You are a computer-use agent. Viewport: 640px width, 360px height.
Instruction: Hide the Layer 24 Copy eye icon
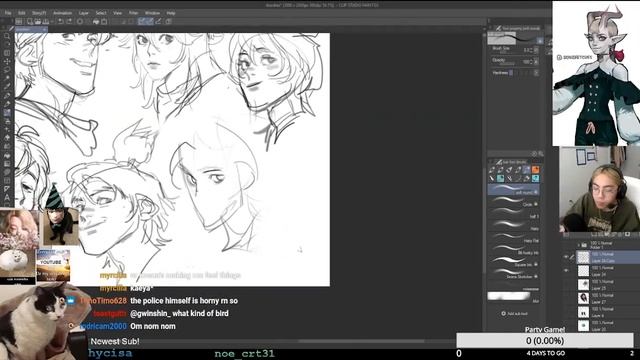566,257
